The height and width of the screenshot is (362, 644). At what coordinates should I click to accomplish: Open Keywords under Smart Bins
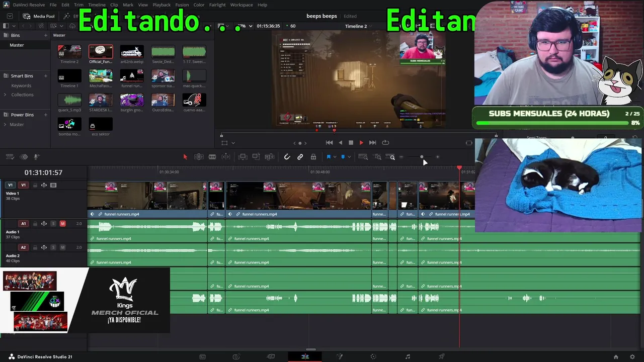pyautogui.click(x=21, y=85)
